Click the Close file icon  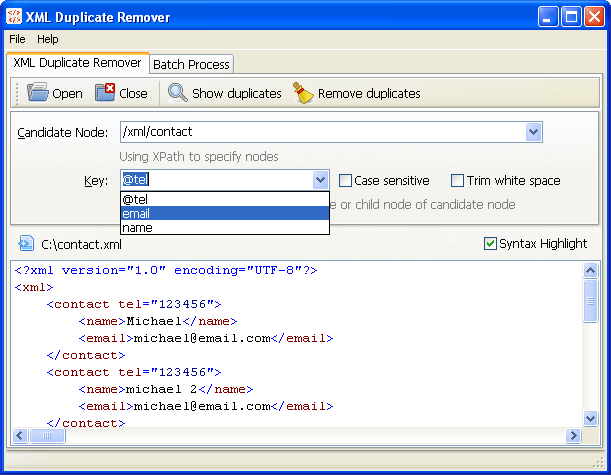tap(105, 92)
